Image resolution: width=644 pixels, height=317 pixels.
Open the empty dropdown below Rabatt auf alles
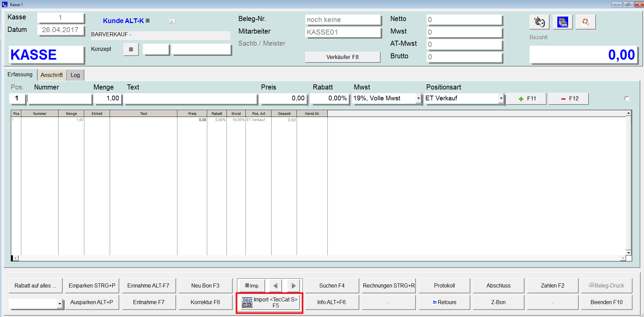[60, 304]
